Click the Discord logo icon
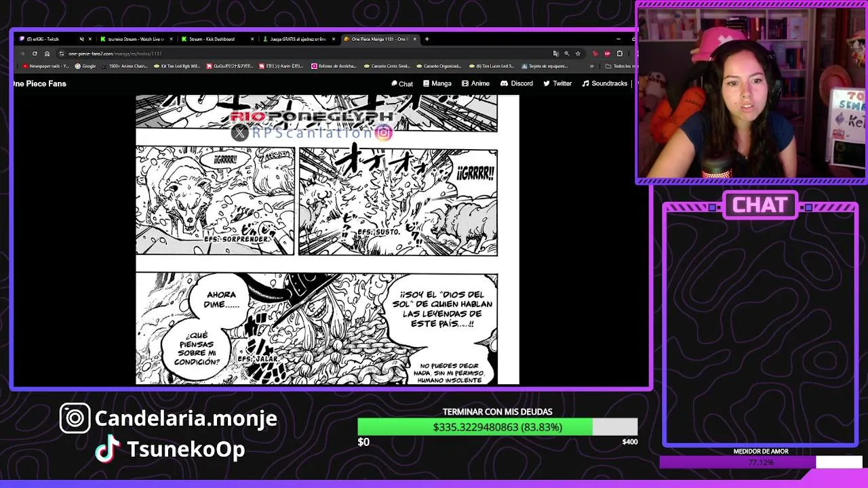 [x=504, y=83]
